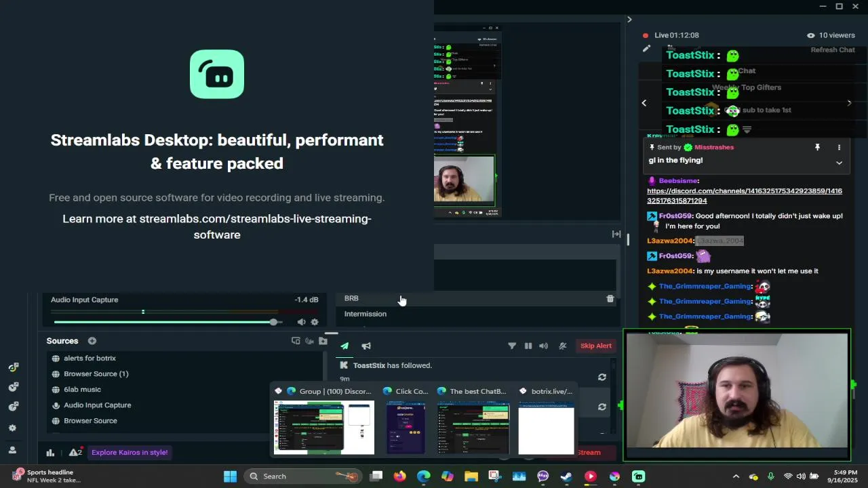Image resolution: width=868 pixels, height=488 pixels.
Task: Open Audio Input Capture mixer settings gear
Action: point(315,322)
